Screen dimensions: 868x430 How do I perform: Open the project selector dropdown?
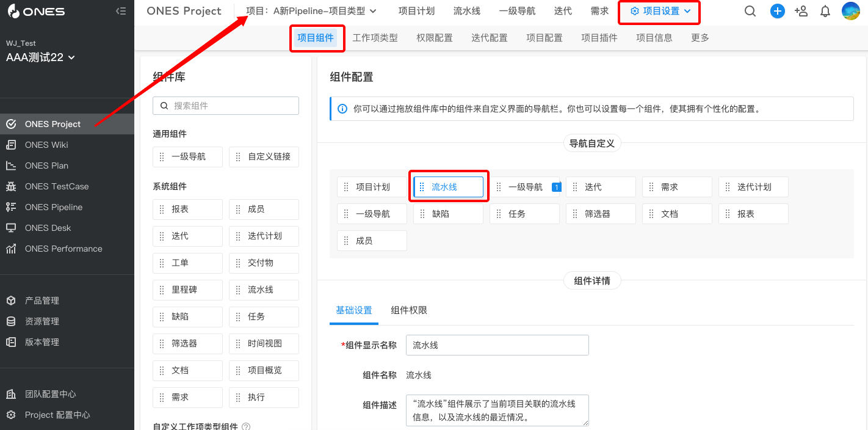(x=311, y=11)
